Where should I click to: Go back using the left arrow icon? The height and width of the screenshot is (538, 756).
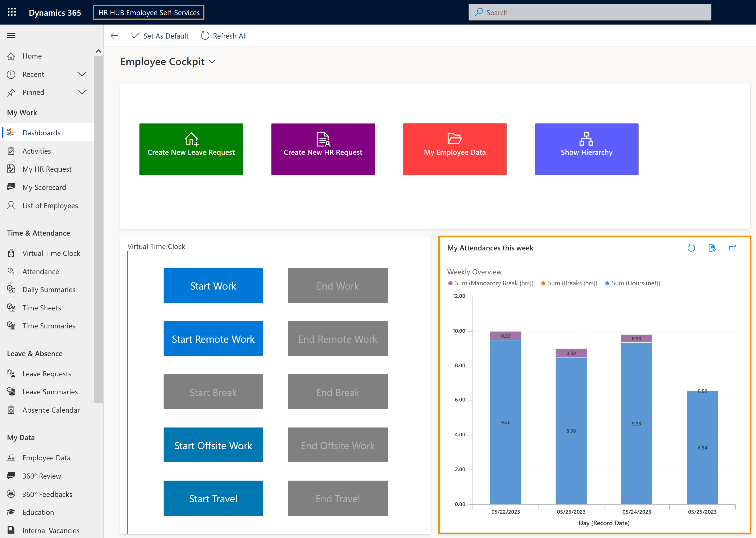point(114,36)
